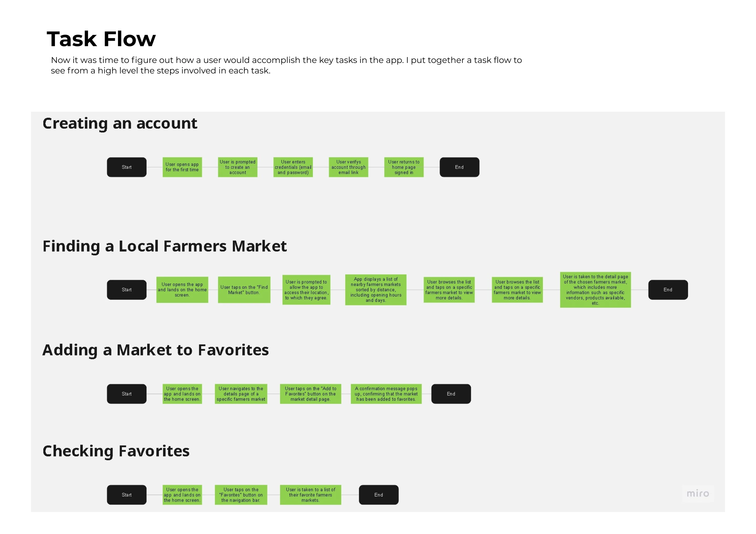The width and height of the screenshot is (756, 534).
Task: Click the "User returns to home page signed in" step
Action: 404,167
